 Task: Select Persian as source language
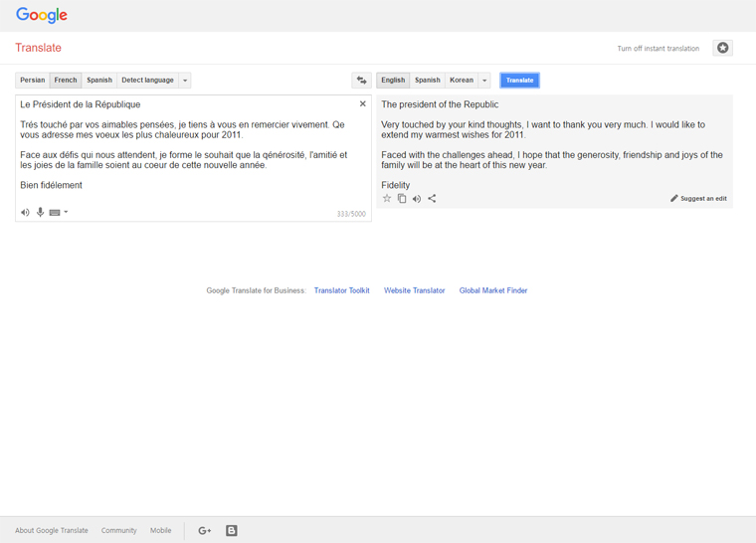pyautogui.click(x=33, y=81)
